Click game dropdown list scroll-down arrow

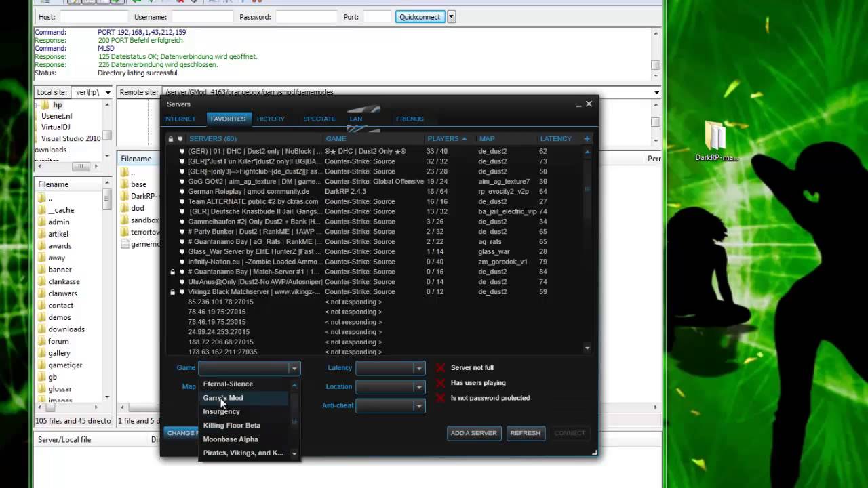(294, 453)
